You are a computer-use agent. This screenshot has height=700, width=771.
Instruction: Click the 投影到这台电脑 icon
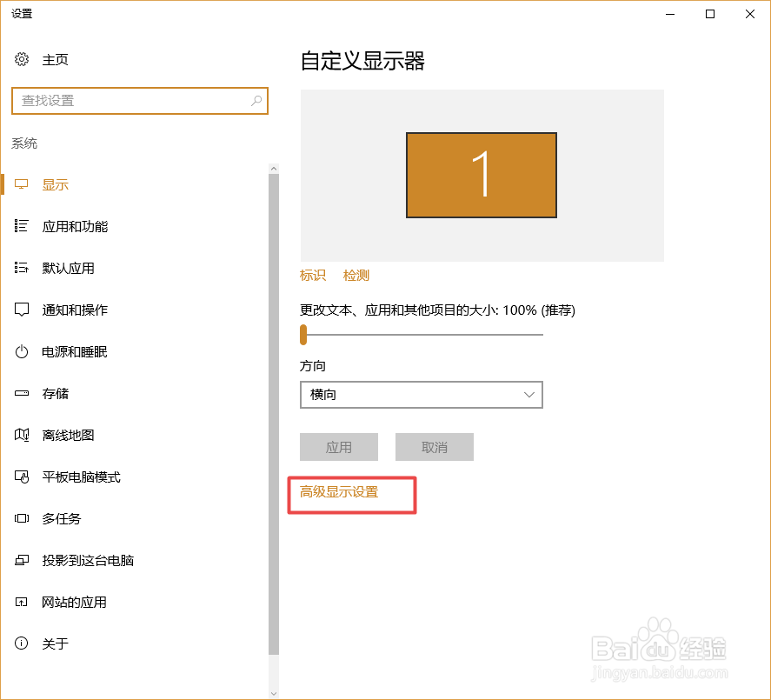coord(22,560)
